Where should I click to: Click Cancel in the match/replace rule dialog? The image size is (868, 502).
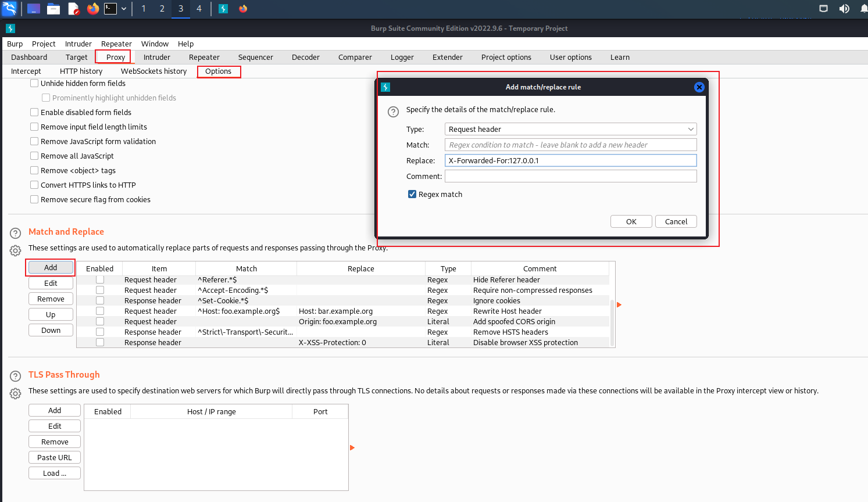coord(676,221)
